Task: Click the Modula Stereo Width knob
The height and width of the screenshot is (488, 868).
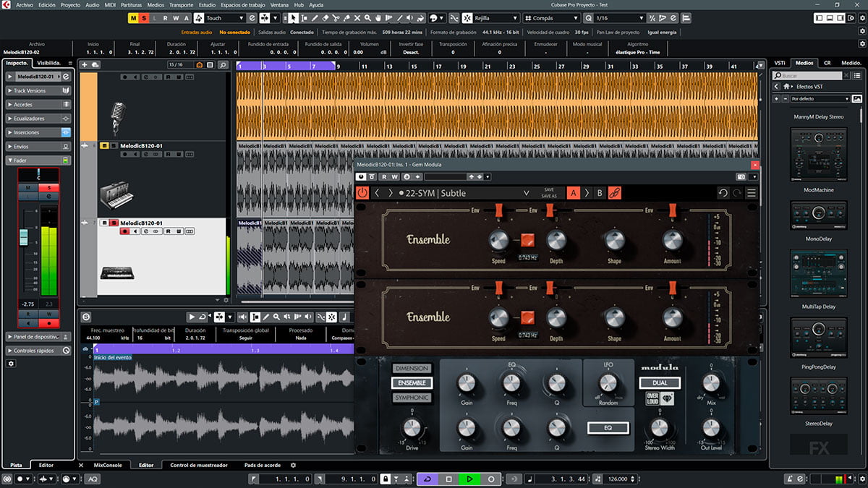Action: point(660,427)
